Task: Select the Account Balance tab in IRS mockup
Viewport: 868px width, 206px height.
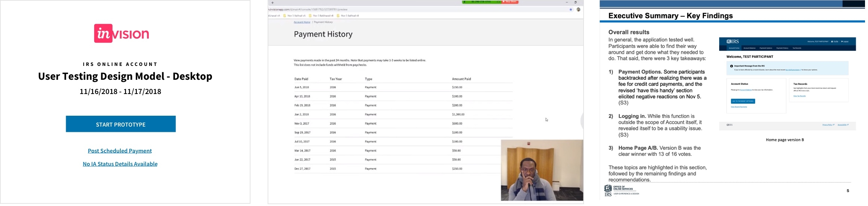Action: [x=750, y=48]
